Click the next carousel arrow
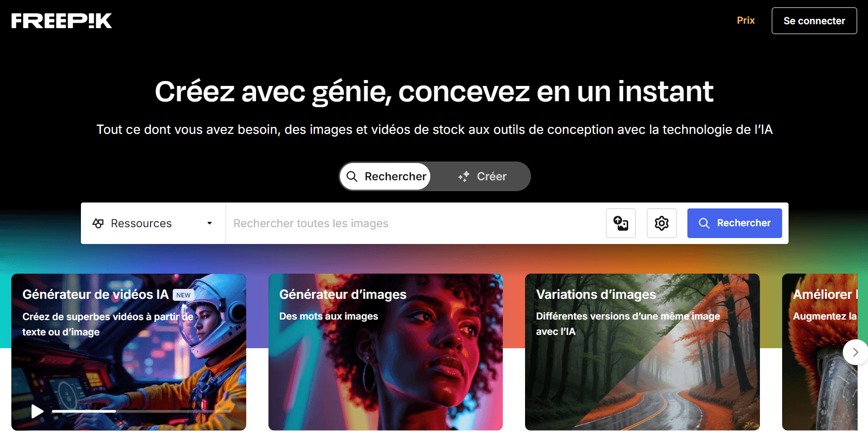Screen dimensions: 868x445 (855, 352)
